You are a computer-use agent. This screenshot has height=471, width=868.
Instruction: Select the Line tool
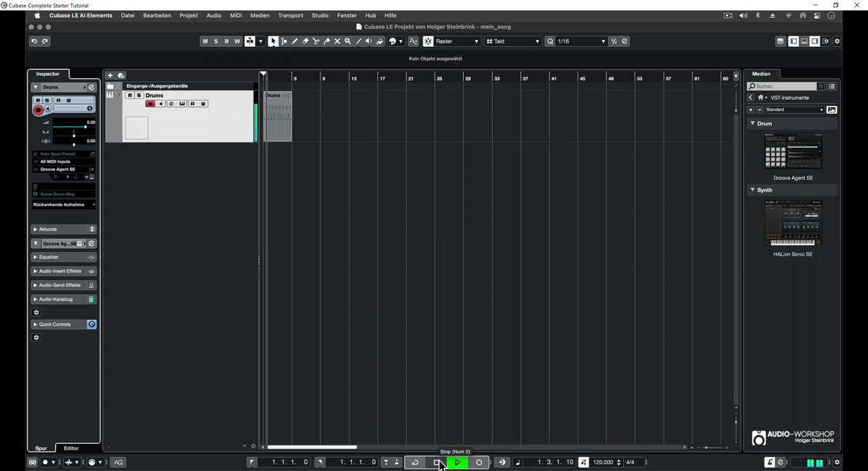point(359,41)
